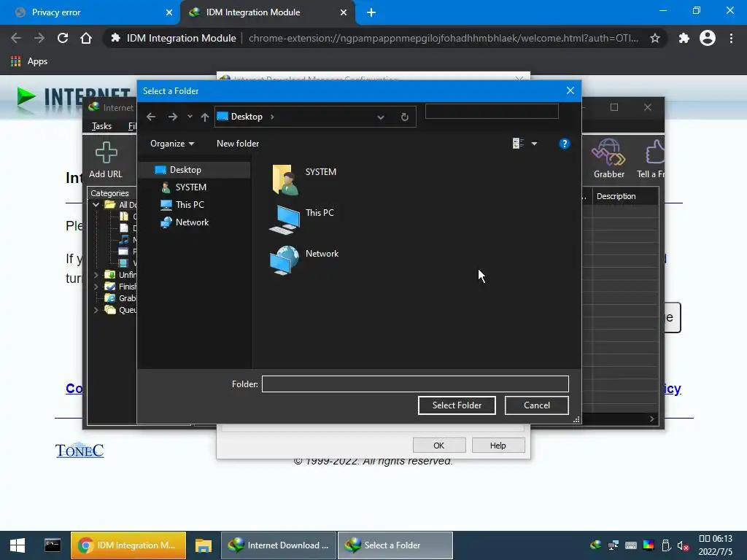Open a new Chrome tab
The width and height of the screenshot is (747, 560).
pos(371,13)
